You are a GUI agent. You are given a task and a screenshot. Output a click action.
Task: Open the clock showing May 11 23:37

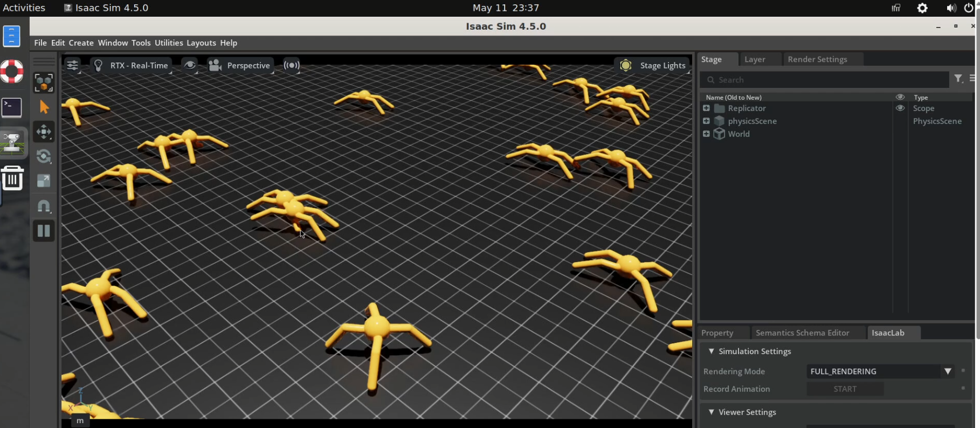pyautogui.click(x=506, y=8)
